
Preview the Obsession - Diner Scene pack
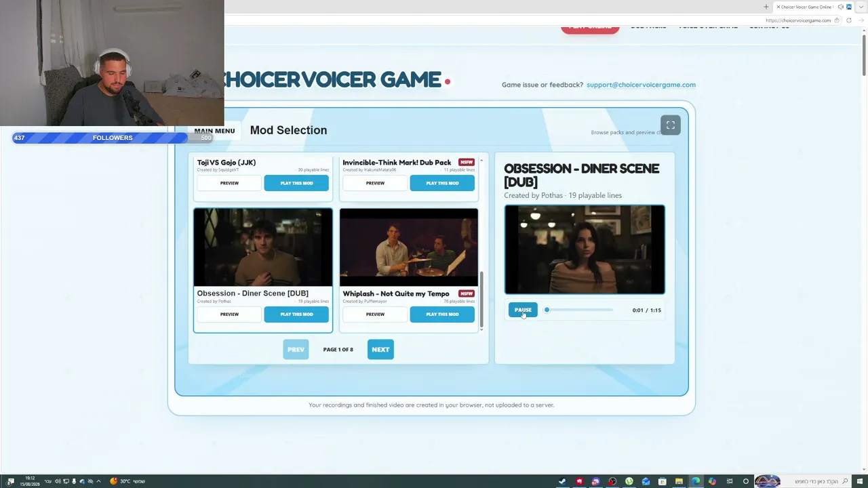(x=229, y=314)
